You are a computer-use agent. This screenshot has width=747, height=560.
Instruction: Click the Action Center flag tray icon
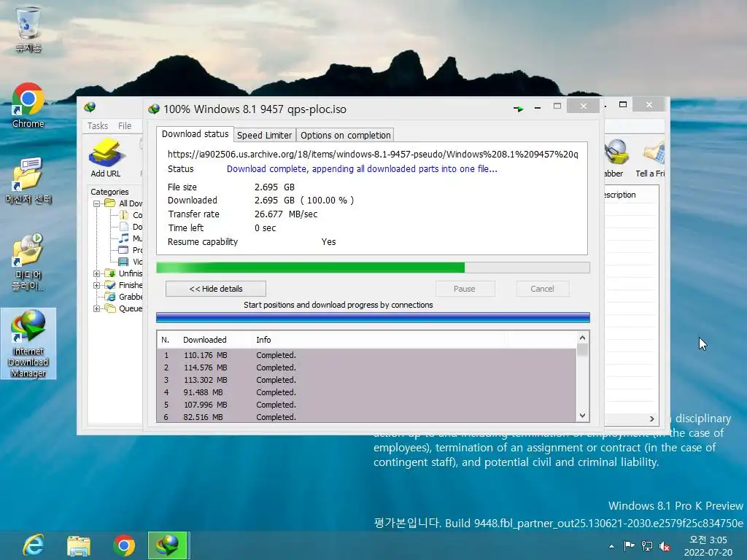pos(630,545)
